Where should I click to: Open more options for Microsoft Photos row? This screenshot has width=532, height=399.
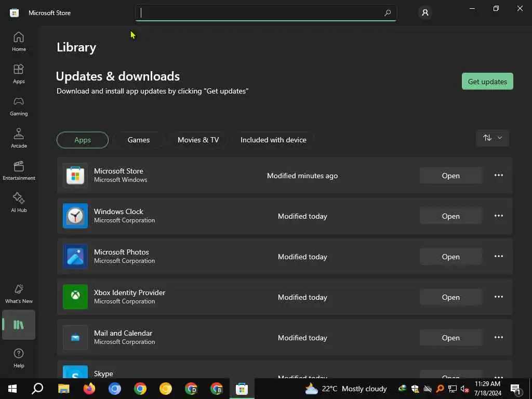(498, 257)
